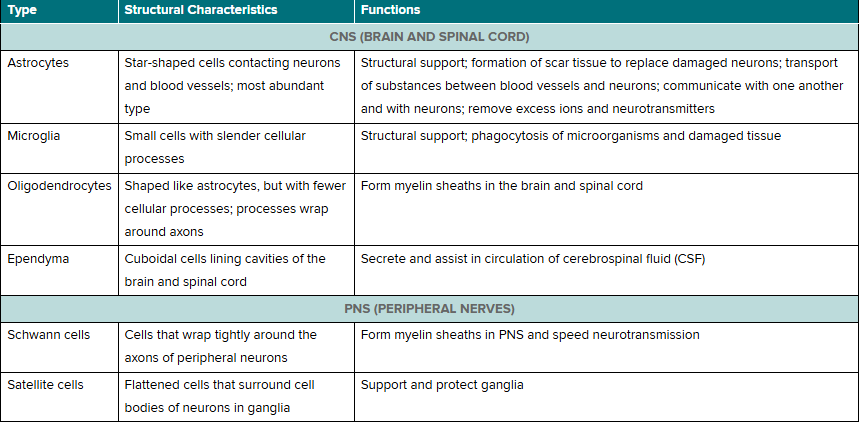Screen dimensions: 860x422
Task: Click the Functions column header
Action: tap(607, 11)
